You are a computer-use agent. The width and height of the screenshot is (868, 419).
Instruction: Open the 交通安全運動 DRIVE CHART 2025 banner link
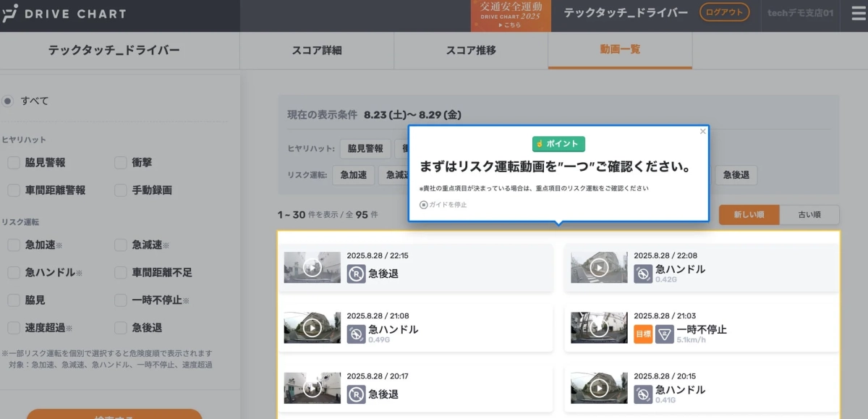tap(511, 16)
